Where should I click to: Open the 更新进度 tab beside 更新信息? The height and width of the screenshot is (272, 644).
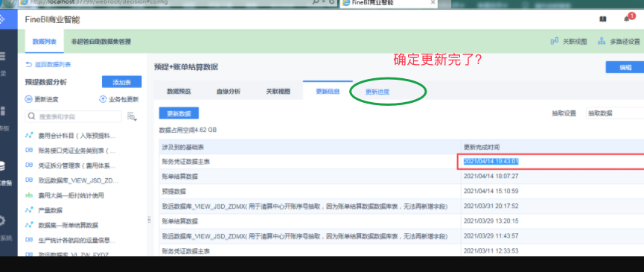tap(377, 92)
